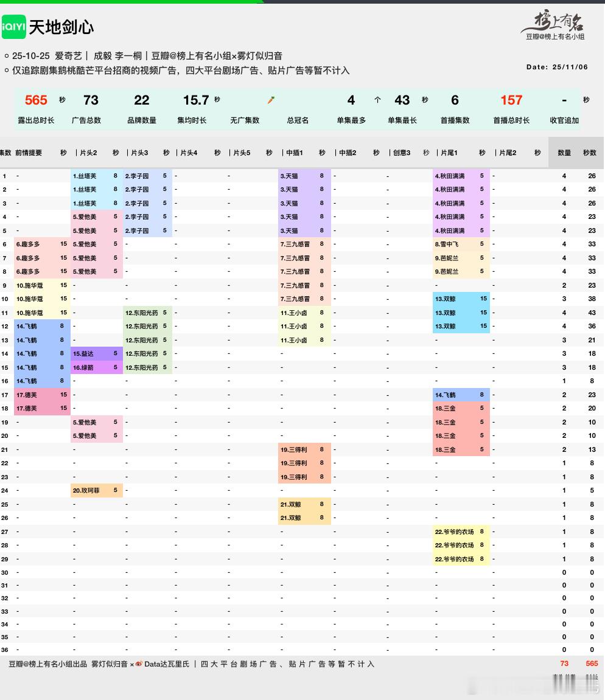The image size is (605, 700).
Task: Click 14.飞鹤 片尾1 cell in episode 17 row
Action: 461,395
